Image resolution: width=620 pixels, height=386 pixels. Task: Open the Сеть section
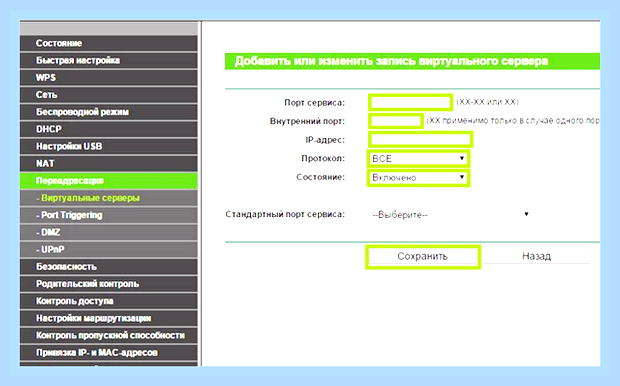point(109,95)
